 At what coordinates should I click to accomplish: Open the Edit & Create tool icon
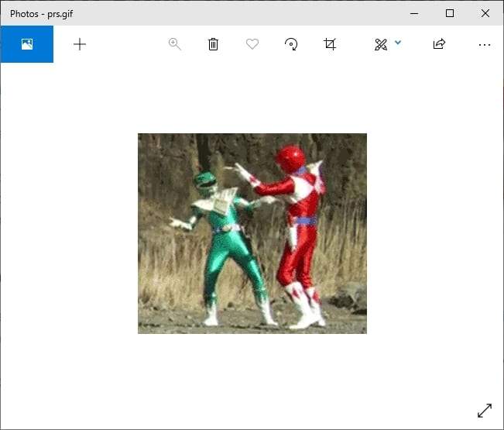pos(381,44)
